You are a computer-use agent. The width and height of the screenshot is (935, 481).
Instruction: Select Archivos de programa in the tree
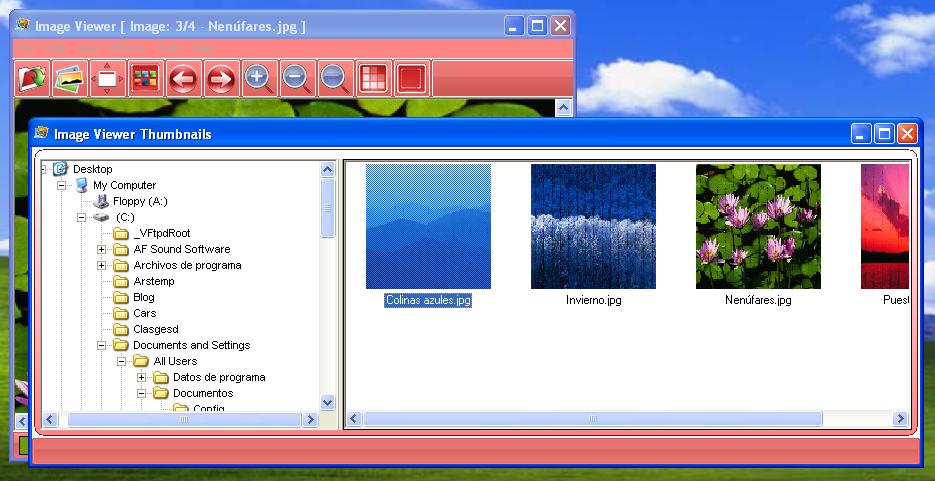point(187,265)
